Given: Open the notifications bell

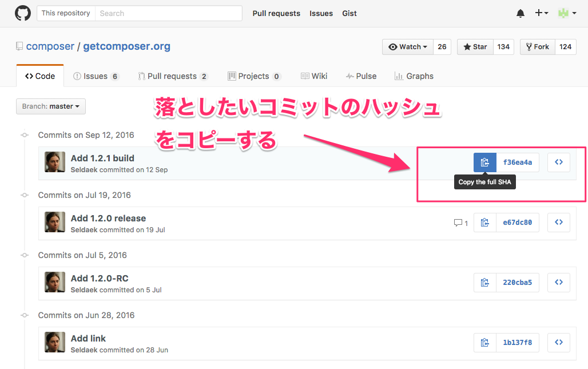Looking at the screenshot, I should [x=520, y=13].
